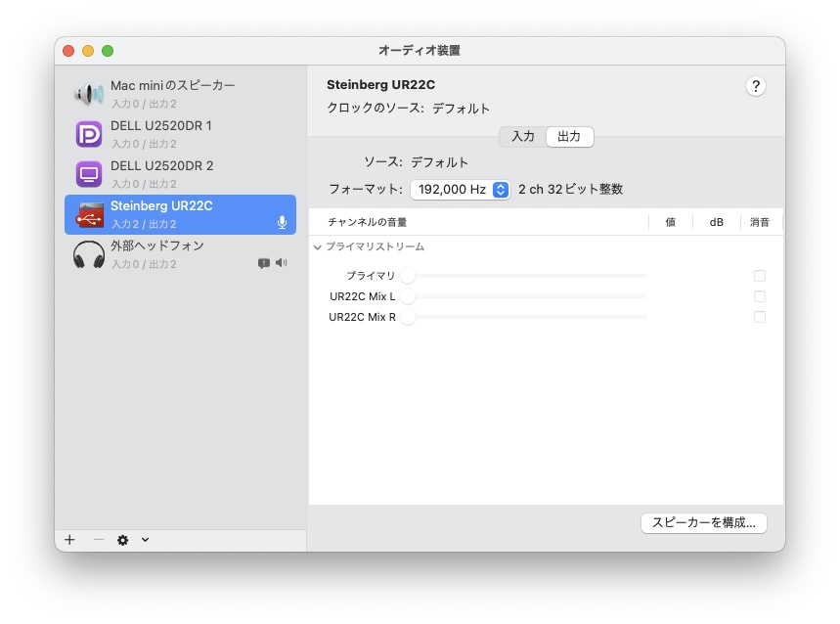
Task: Click the 2 ch 32ビット整数 format text
Action: 570,190
